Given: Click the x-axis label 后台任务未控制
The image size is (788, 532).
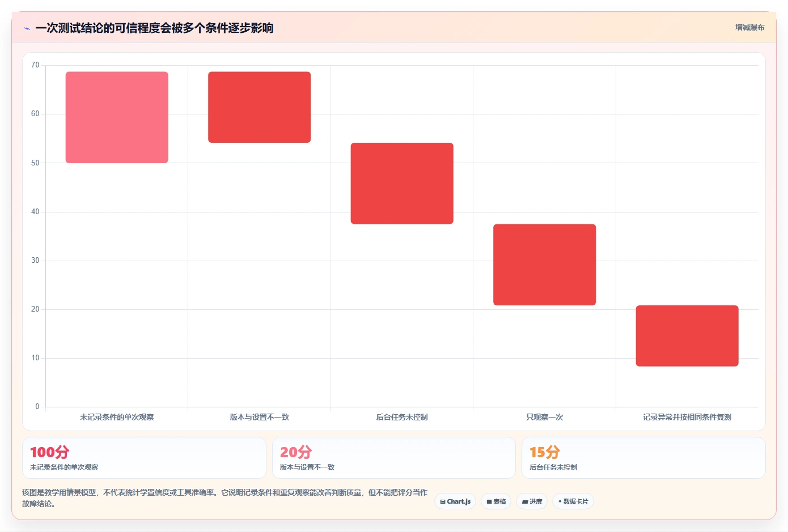Looking at the screenshot, I should click(x=402, y=417).
